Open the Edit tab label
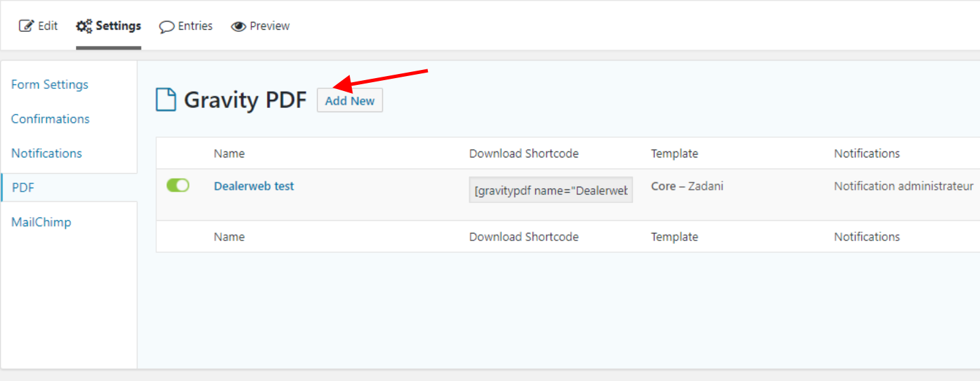Image resolution: width=980 pixels, height=381 pixels. [x=48, y=26]
